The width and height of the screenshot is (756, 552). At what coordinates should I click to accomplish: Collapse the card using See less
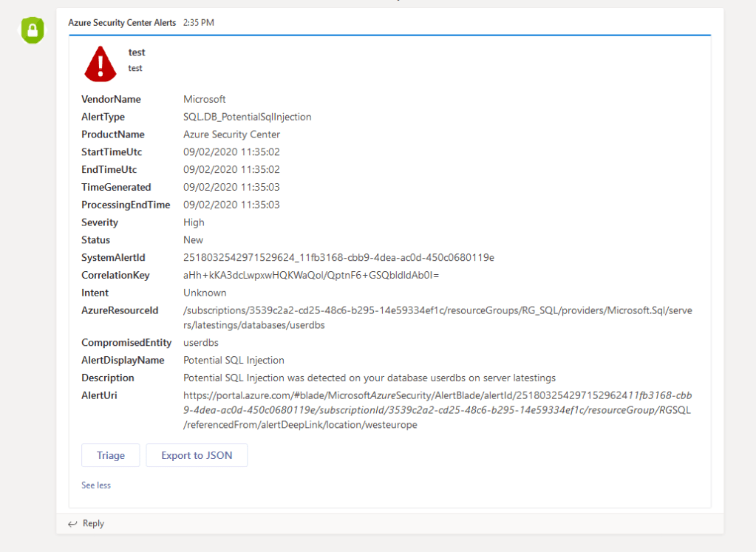click(x=96, y=485)
